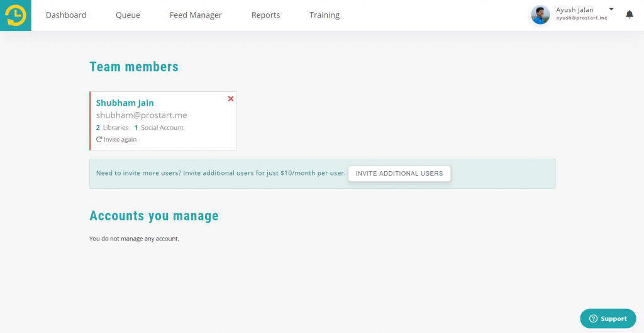Click the Invite again refresh icon
The image size is (644, 333).
pos(99,139)
